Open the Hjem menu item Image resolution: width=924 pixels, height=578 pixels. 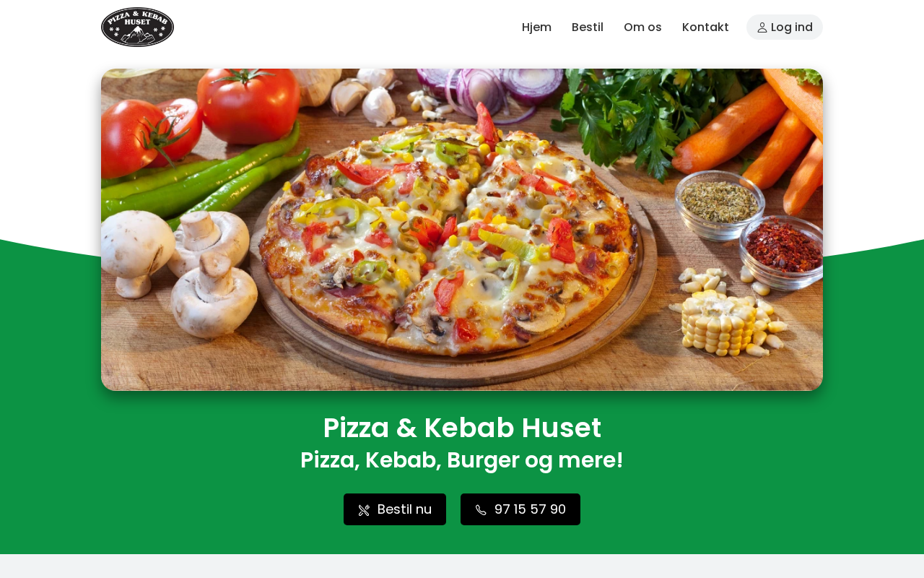click(x=536, y=27)
